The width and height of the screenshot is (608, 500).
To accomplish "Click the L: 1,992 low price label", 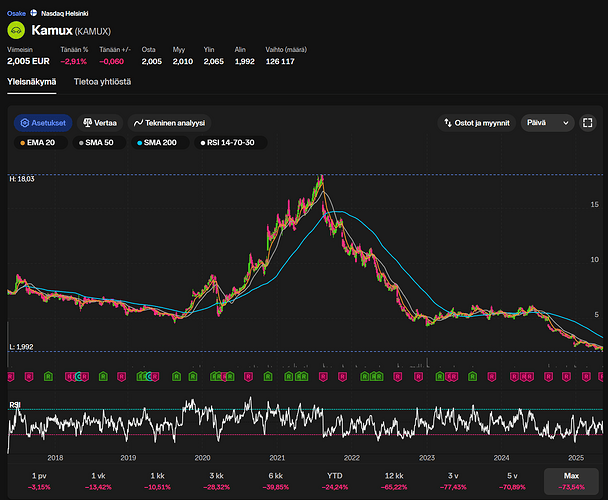I will tap(21, 347).
